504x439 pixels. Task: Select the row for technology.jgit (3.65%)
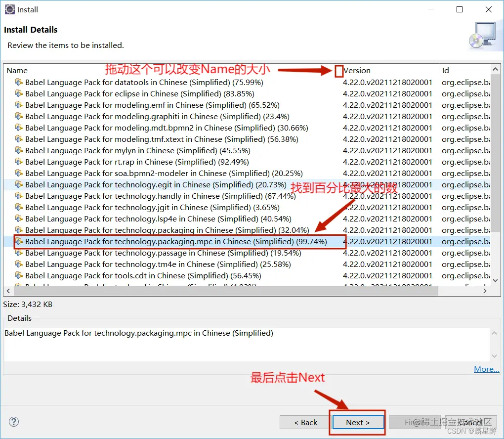[x=247, y=208]
